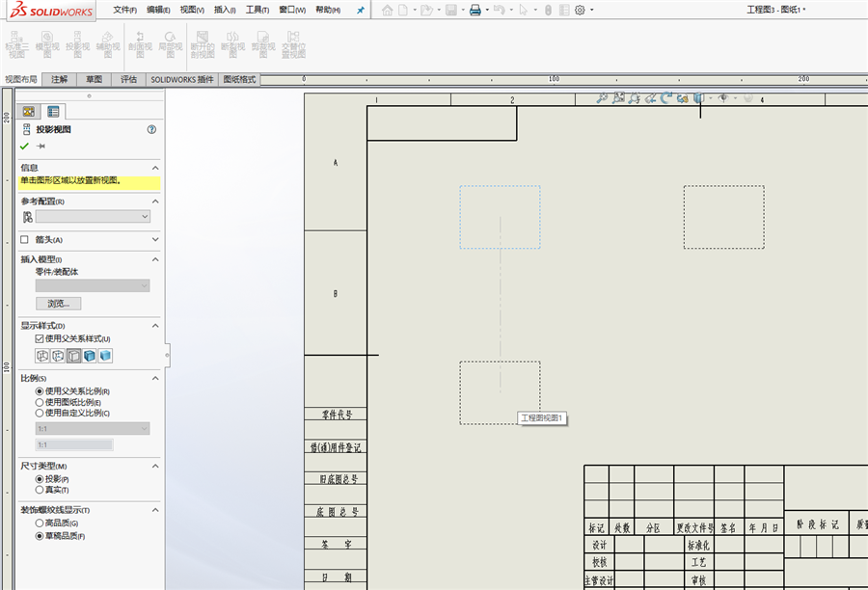The width and height of the screenshot is (868, 590).
Task: Toggle the 箭头 (Arrow) checkbox
Action: coord(24,240)
